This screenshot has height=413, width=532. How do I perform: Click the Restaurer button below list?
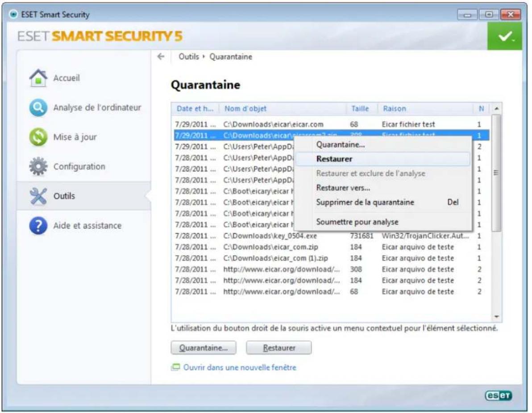[279, 348]
